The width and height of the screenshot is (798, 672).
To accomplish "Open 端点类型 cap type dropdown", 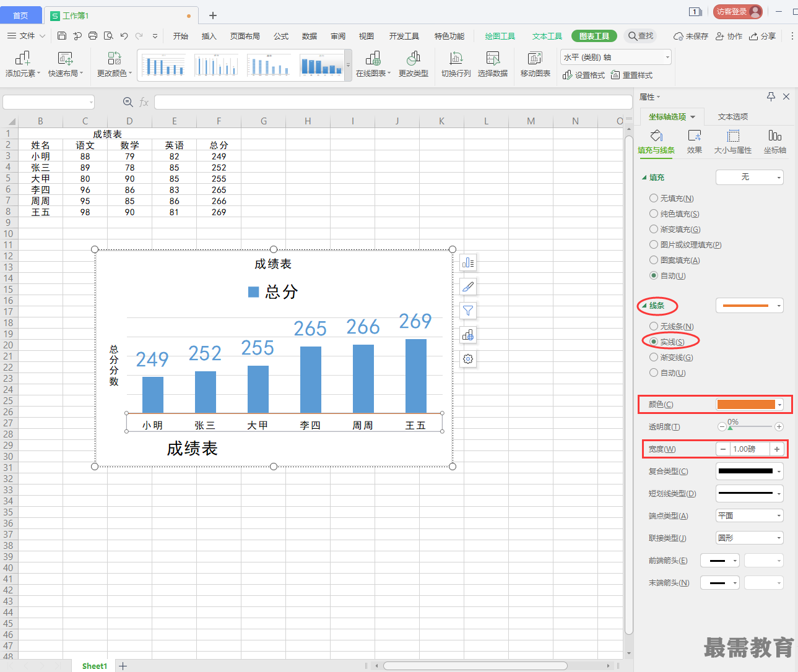I will 750,516.
